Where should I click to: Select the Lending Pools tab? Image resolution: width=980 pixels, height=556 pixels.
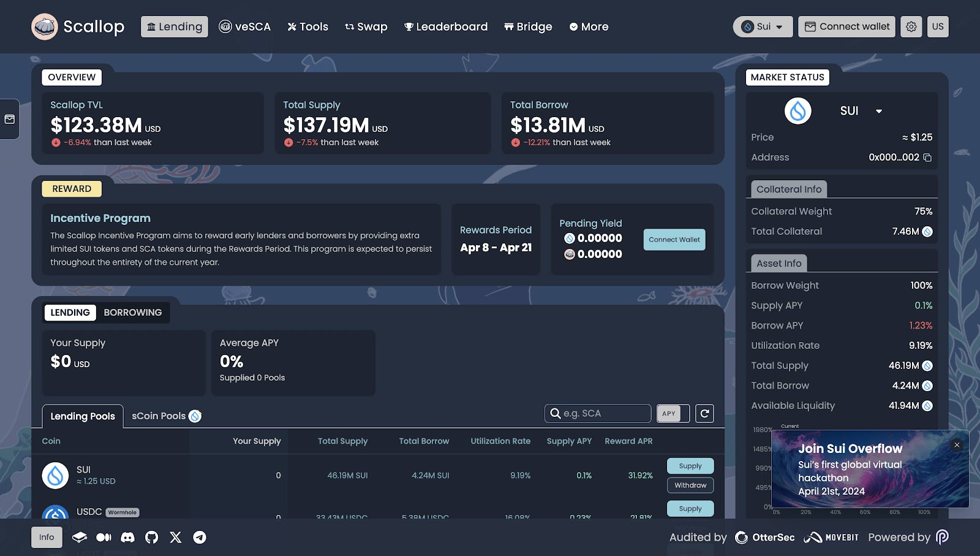83,416
